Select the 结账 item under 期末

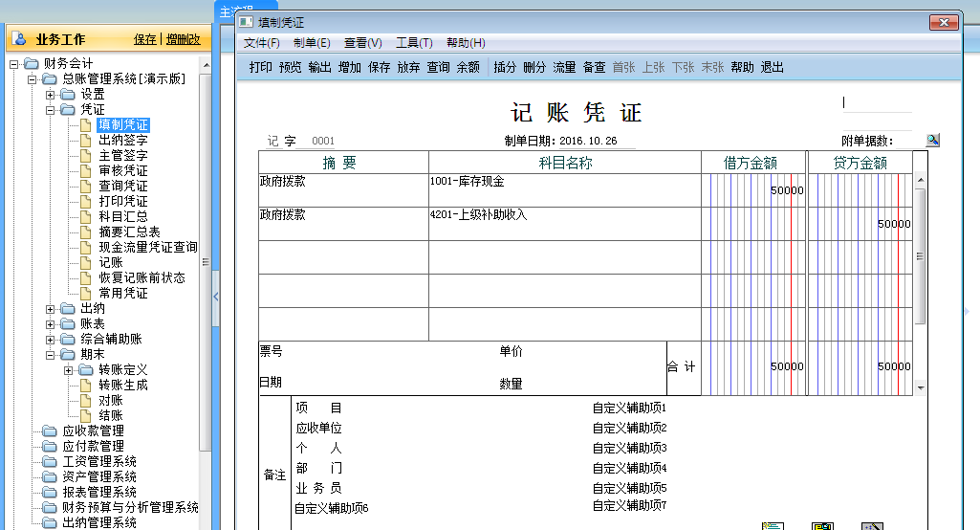click(x=110, y=415)
